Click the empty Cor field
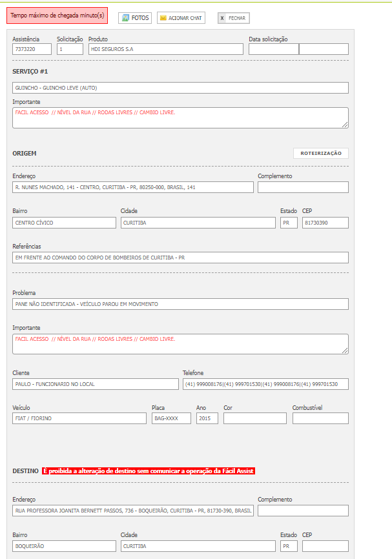 click(x=255, y=418)
